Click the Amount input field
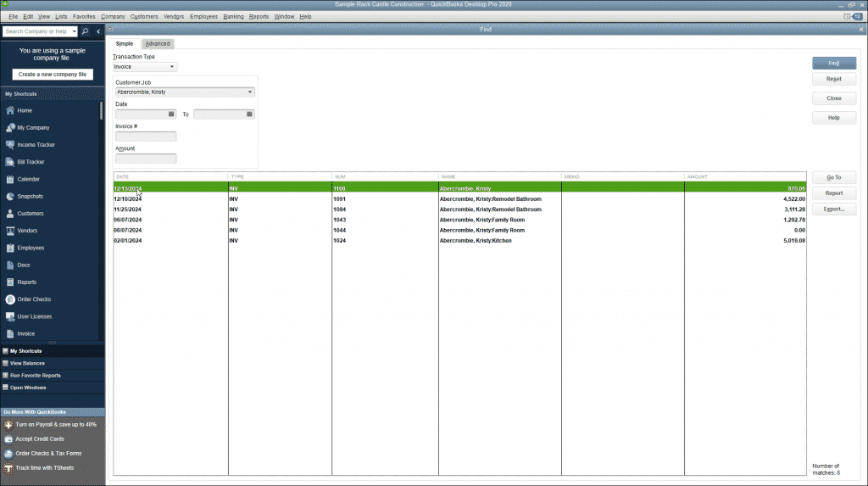Image resolution: width=868 pixels, height=486 pixels. [x=146, y=159]
